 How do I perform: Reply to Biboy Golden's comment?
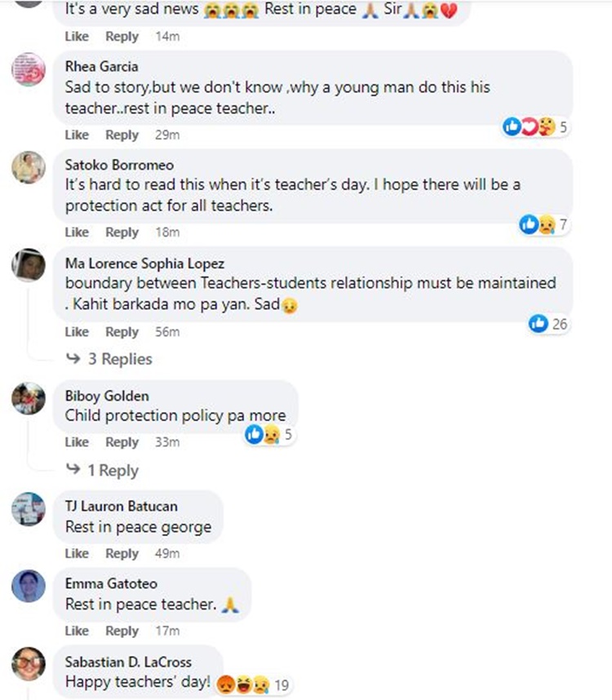[122, 442]
